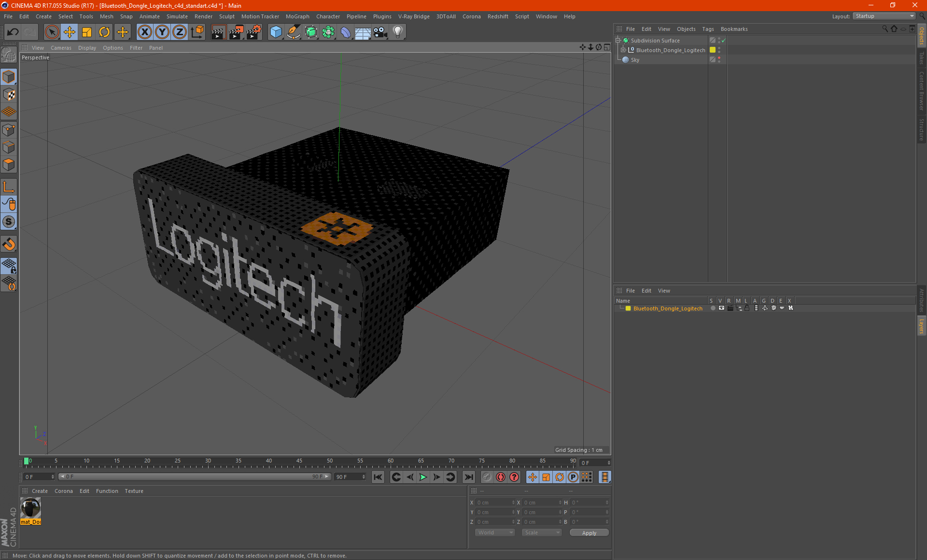
Task: Open the deformer bend icon
Action: point(346,32)
